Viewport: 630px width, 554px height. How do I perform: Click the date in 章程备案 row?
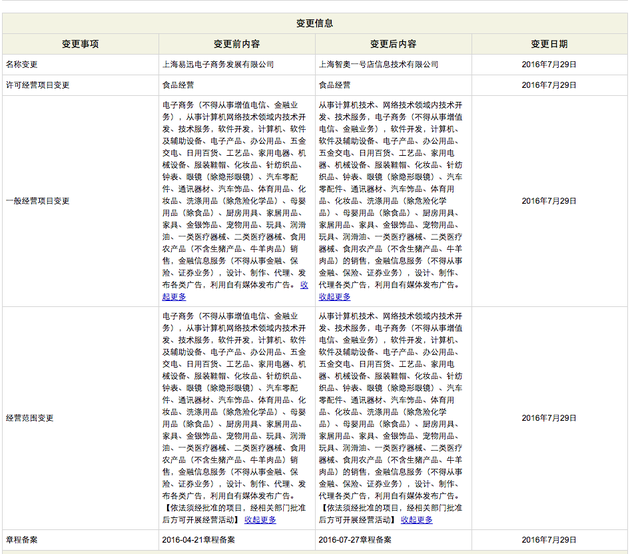[x=549, y=540]
